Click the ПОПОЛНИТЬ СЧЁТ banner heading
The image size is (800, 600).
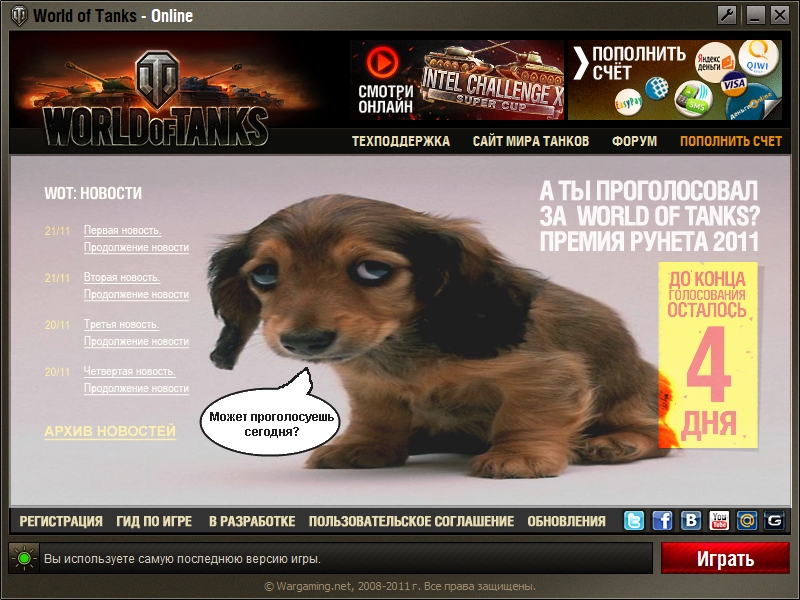click(x=639, y=63)
